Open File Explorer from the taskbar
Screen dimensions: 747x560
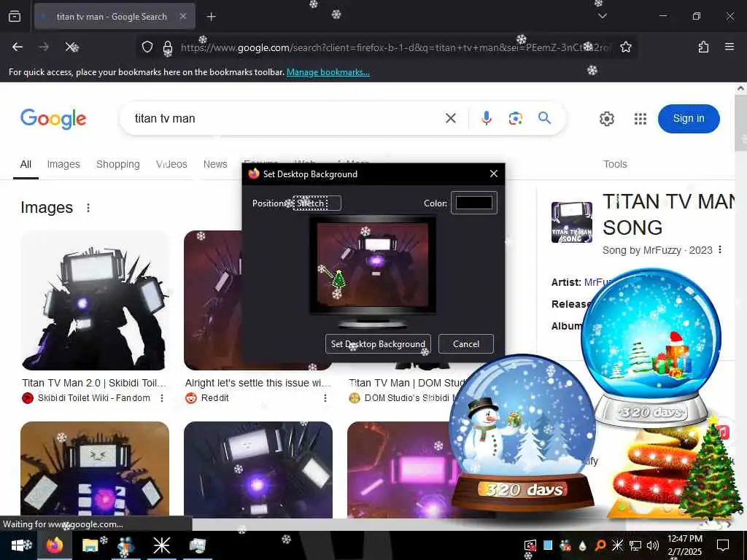pyautogui.click(x=90, y=545)
